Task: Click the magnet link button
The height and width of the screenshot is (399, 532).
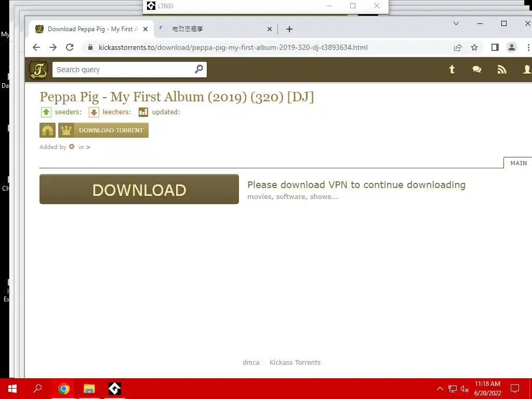Action: click(47, 130)
